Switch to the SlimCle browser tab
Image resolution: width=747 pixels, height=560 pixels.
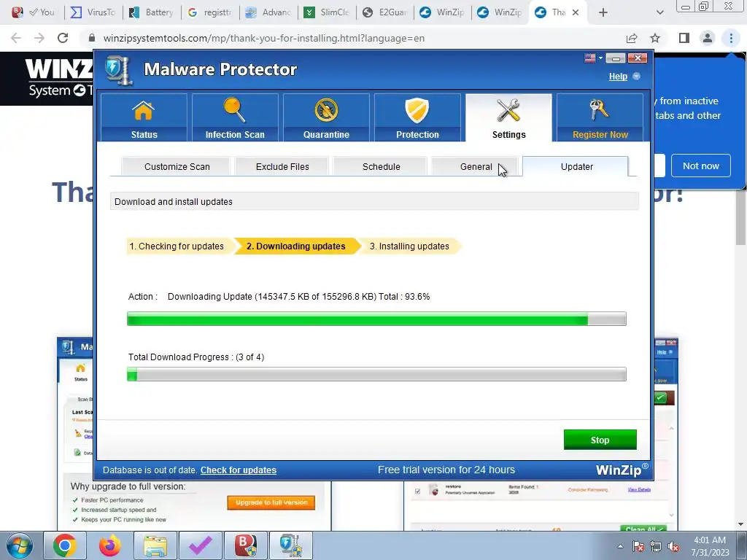click(x=327, y=12)
